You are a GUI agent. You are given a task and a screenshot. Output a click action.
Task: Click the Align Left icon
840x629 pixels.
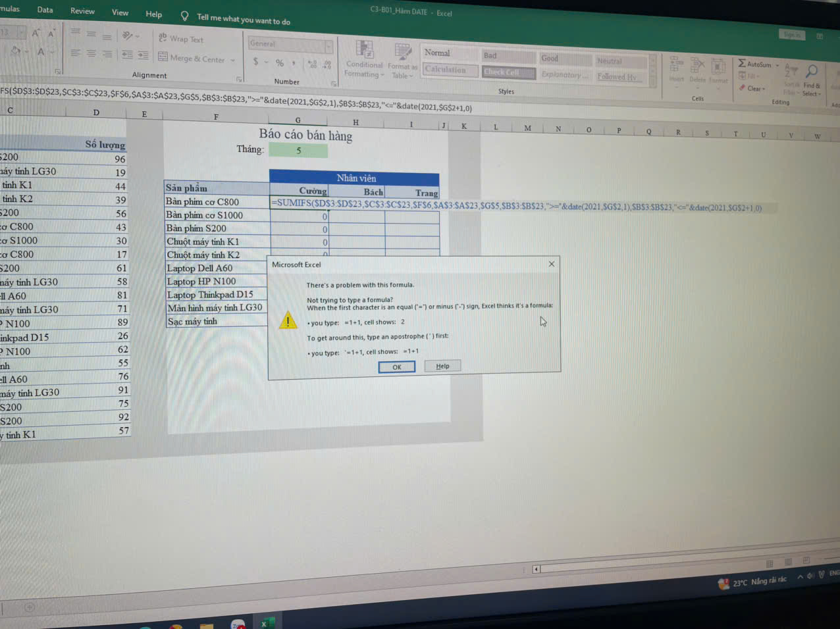tap(75, 53)
